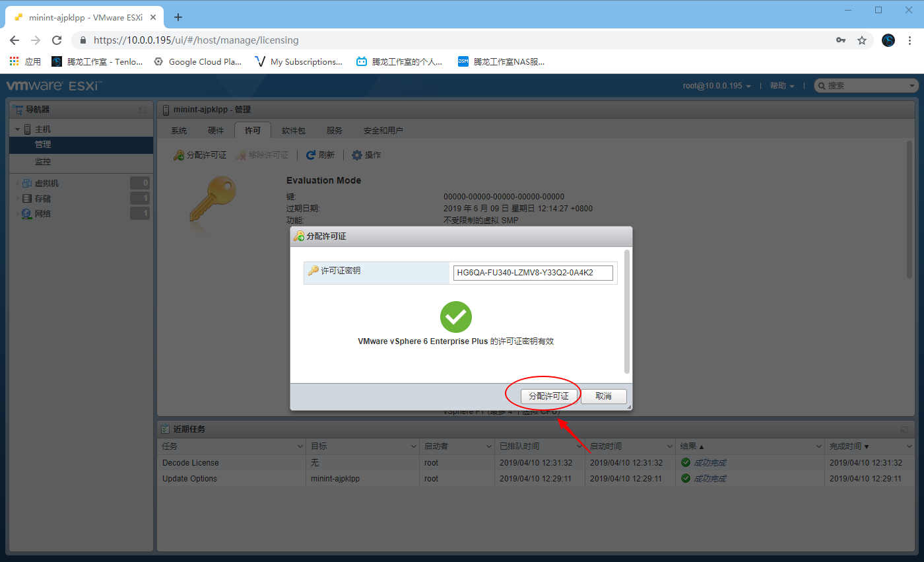Click the browser address bar URL
The height and width of the screenshot is (562, 924).
[x=196, y=40]
